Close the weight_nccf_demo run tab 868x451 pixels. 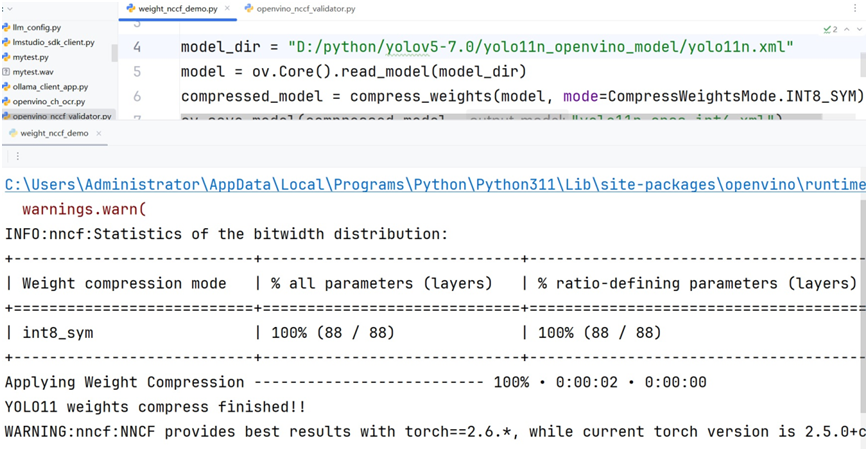[x=99, y=133]
